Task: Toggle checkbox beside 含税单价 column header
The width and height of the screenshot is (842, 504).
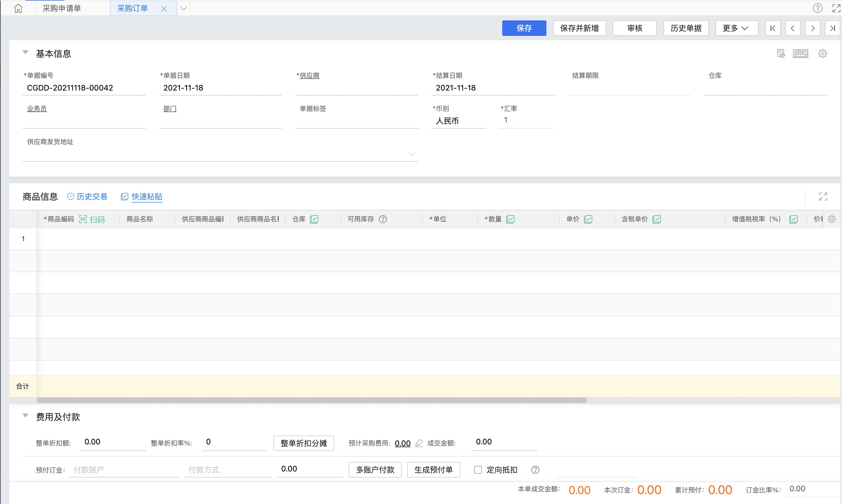Action: point(656,219)
